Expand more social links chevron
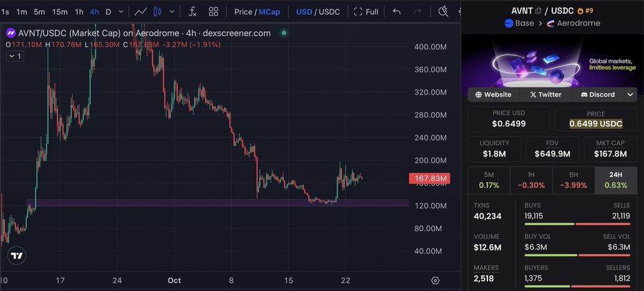This screenshot has height=291, width=644. pos(630,95)
